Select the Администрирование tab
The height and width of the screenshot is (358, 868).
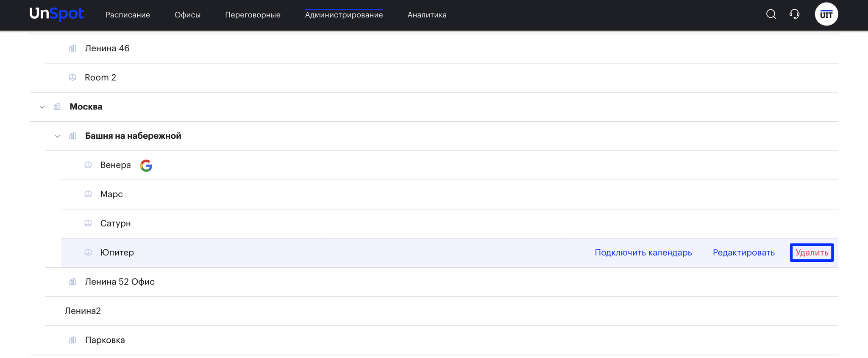[344, 15]
